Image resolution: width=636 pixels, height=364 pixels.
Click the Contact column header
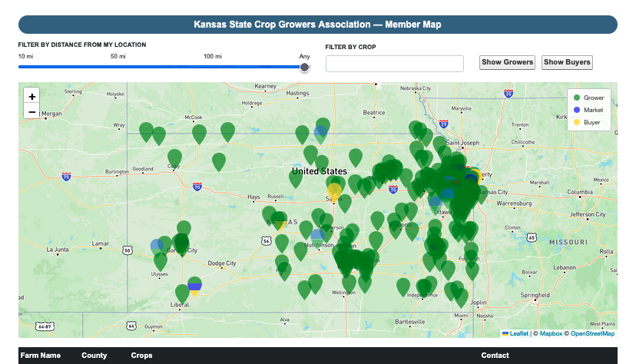point(495,356)
